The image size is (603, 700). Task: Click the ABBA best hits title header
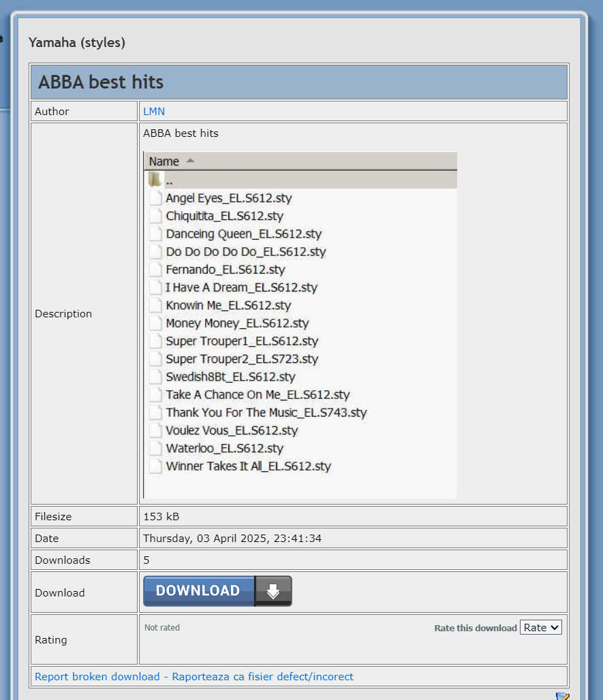(101, 82)
